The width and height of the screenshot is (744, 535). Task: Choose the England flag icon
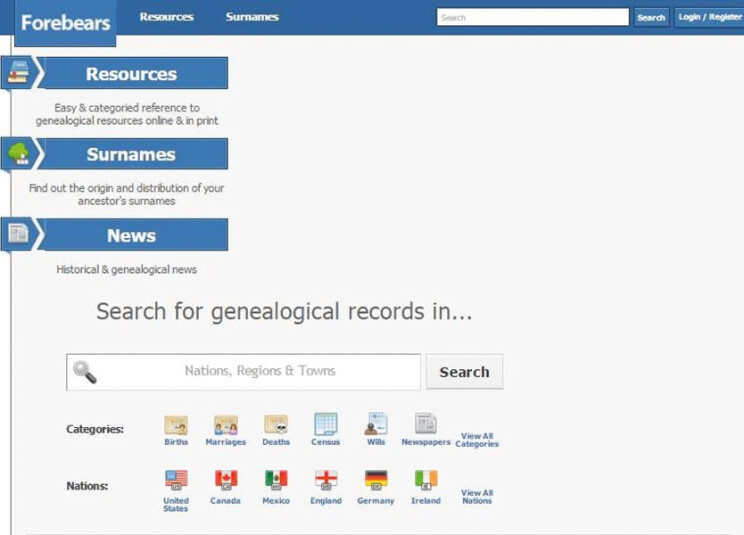pyautogui.click(x=326, y=480)
